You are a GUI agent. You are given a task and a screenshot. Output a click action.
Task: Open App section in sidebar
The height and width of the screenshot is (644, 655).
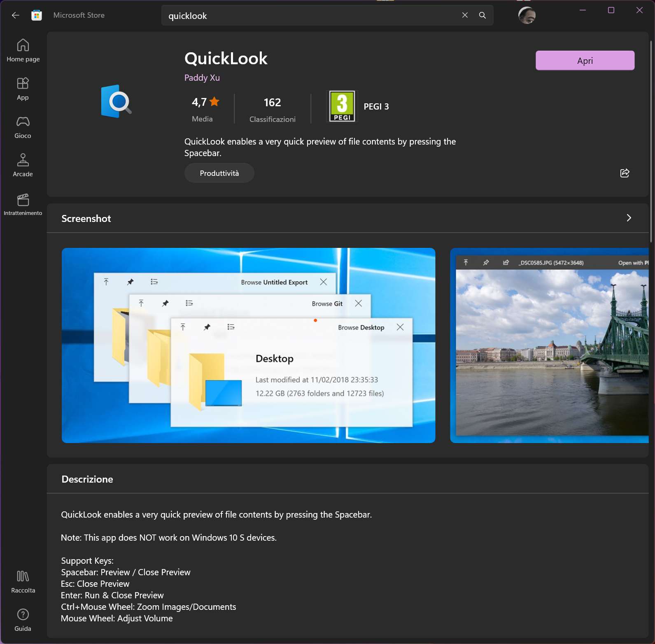coord(23,89)
